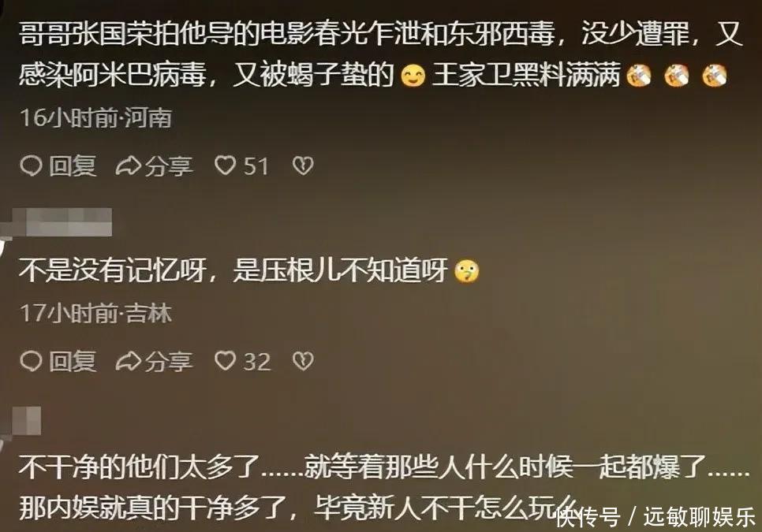This screenshot has height=532, width=762.
Task: Click the 16小时前·河南 timestamp
Action: (x=95, y=117)
